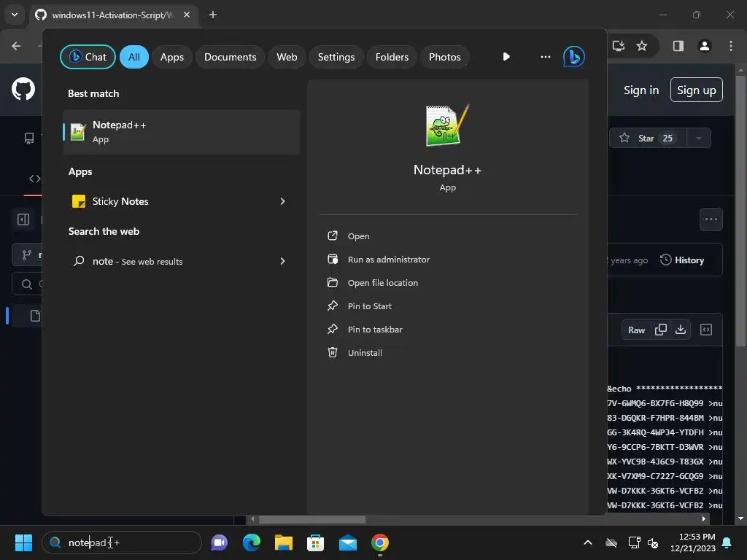This screenshot has width=747, height=560.
Task: Open Microsoft Edge from the taskbar
Action: point(252,542)
